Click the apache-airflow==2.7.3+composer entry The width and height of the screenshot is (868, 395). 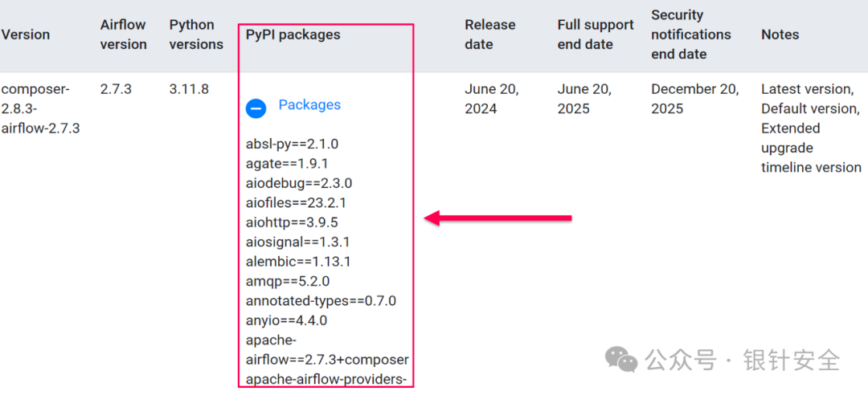pos(327,349)
